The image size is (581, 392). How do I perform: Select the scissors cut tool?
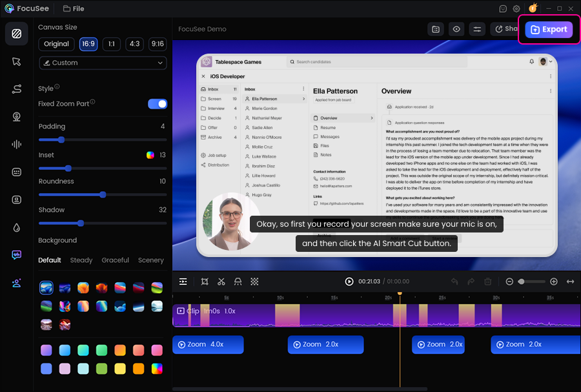click(221, 282)
